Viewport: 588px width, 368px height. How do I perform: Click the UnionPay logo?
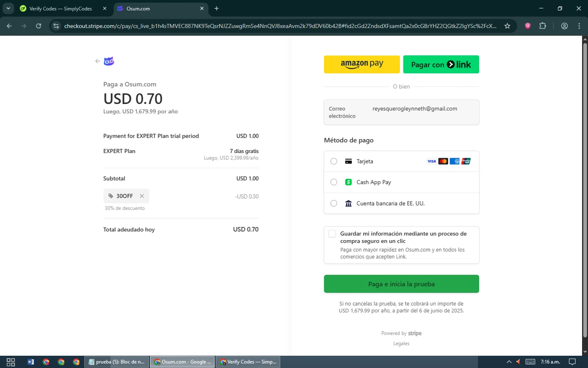click(466, 161)
